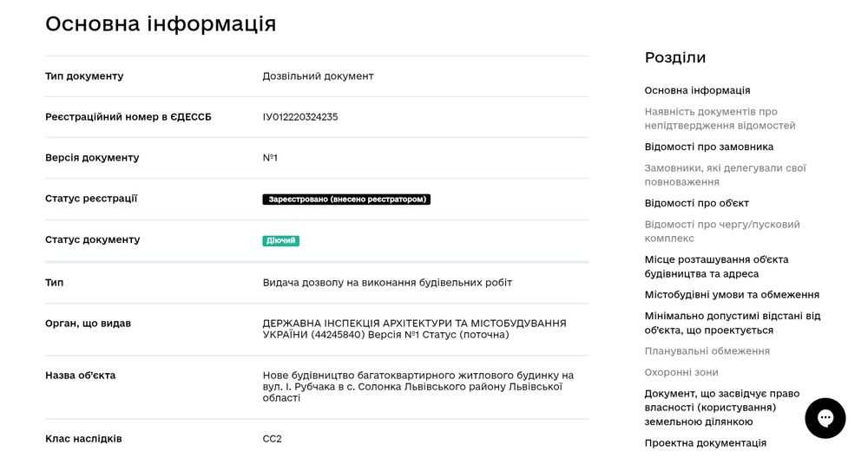Navigate to 'Відомості про об'єкт' section
The image size is (868, 458).
[696, 203]
